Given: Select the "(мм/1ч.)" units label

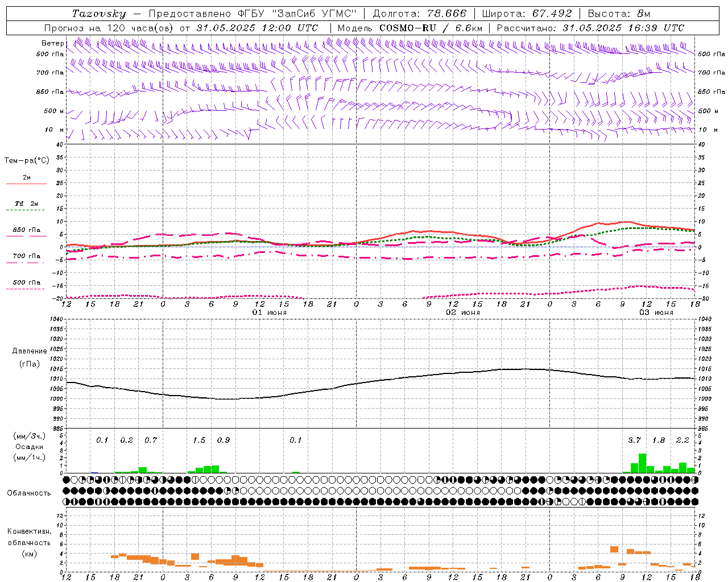Looking at the screenshot, I should click(x=30, y=458).
